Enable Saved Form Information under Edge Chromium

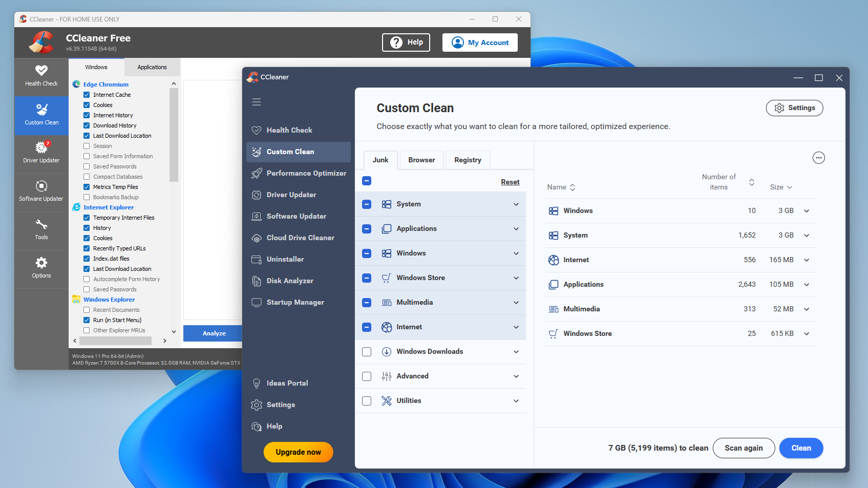pyautogui.click(x=87, y=156)
